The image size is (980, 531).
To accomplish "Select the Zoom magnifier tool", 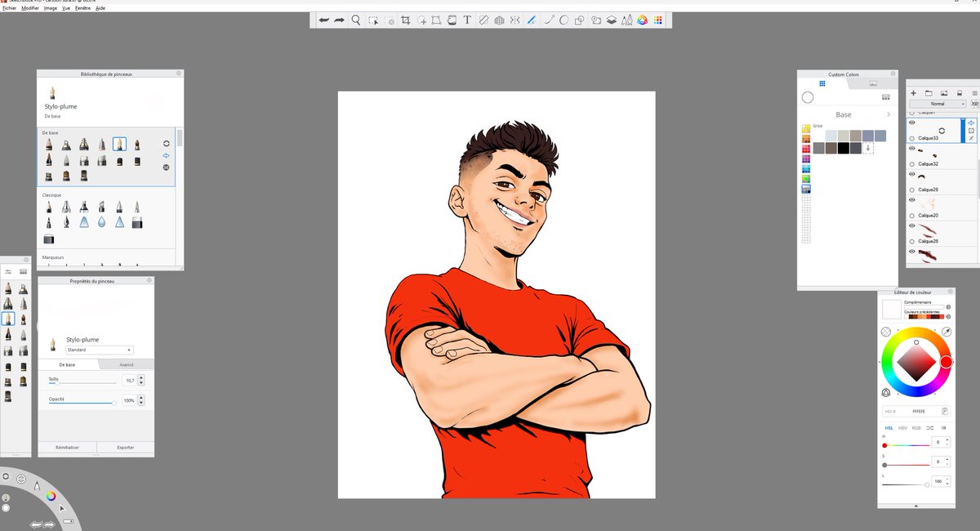I will point(356,20).
